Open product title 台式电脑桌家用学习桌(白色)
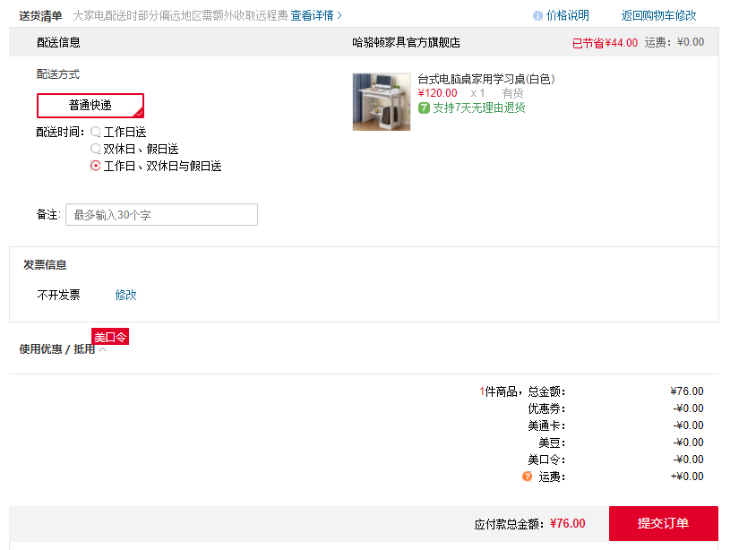 coord(486,79)
